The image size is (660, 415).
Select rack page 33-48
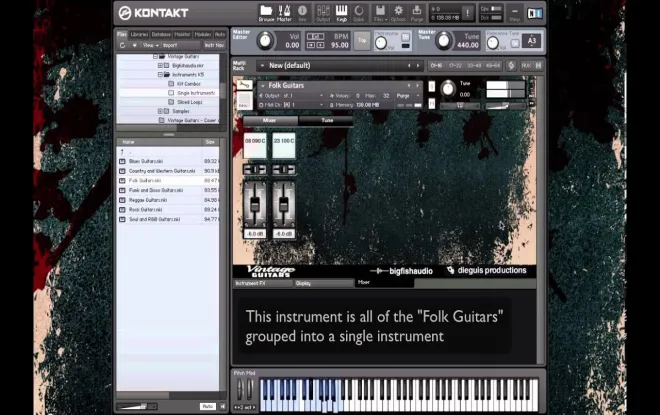coord(474,66)
